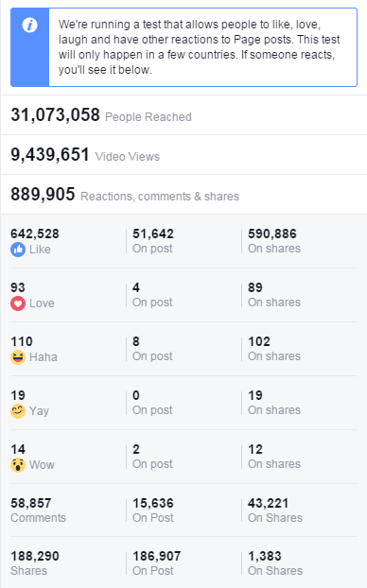Click the 51,642 Likes On post value
367x588 pixels.
click(x=153, y=234)
